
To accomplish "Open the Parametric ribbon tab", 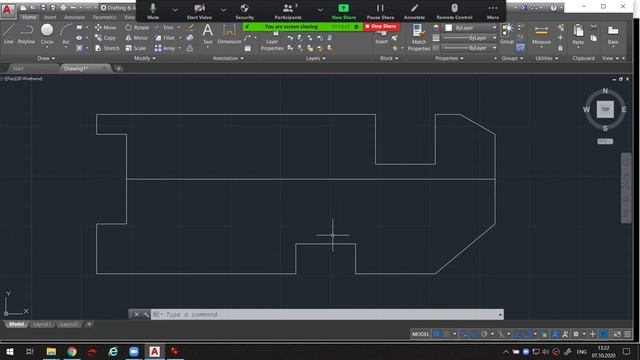I will coord(104,17).
